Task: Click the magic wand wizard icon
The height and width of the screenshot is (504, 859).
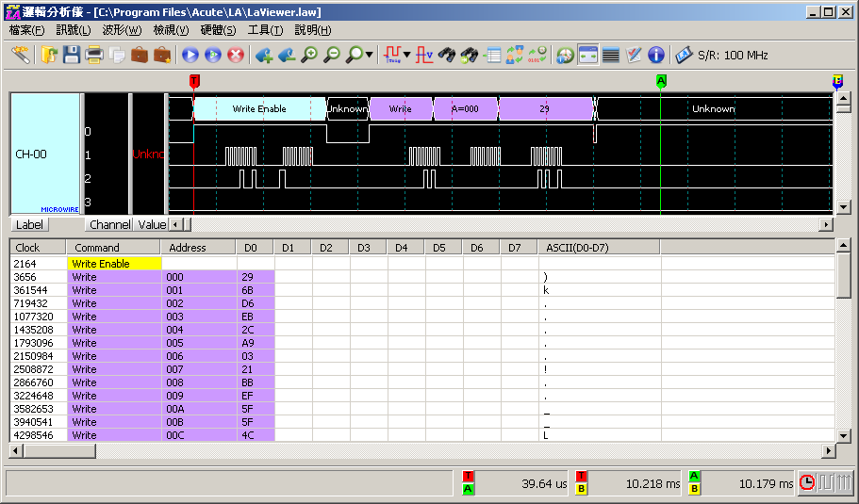Action: (x=20, y=55)
